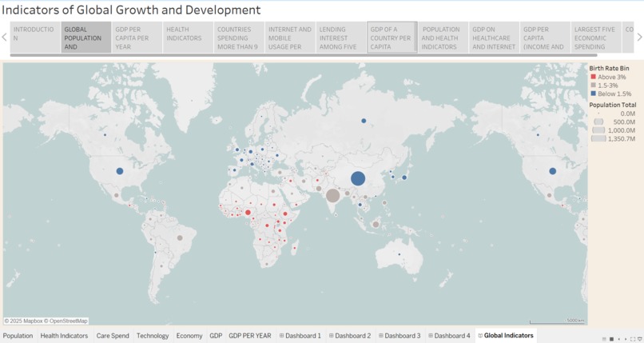The image size is (644, 343).
Task: Open the Dashboard 1 tab
Action: (300, 336)
